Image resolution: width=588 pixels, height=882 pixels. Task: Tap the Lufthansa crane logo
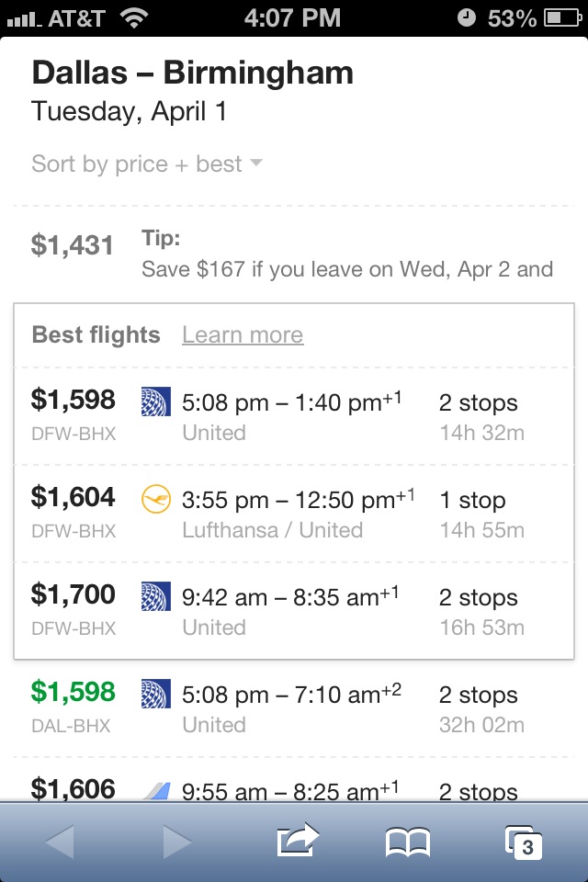click(x=156, y=500)
